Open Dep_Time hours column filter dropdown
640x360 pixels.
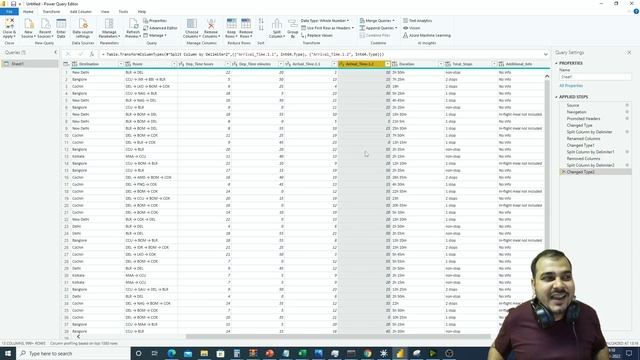tap(227, 64)
